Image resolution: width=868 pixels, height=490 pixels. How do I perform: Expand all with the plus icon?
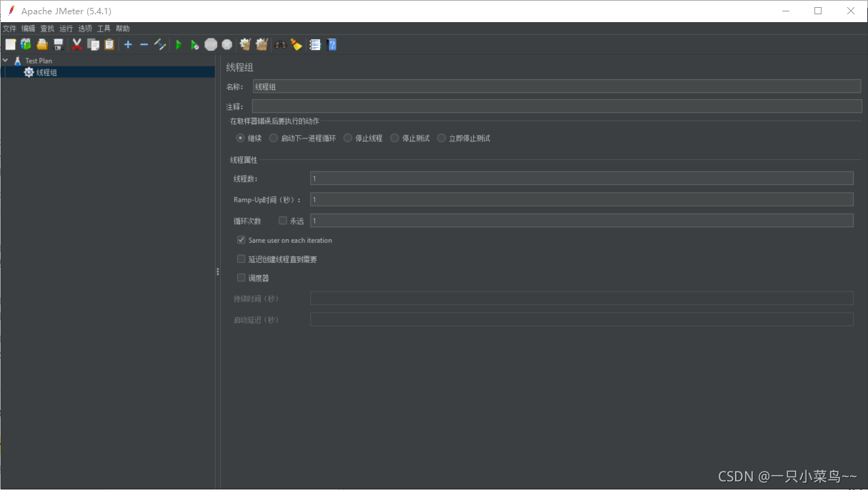[x=128, y=44]
